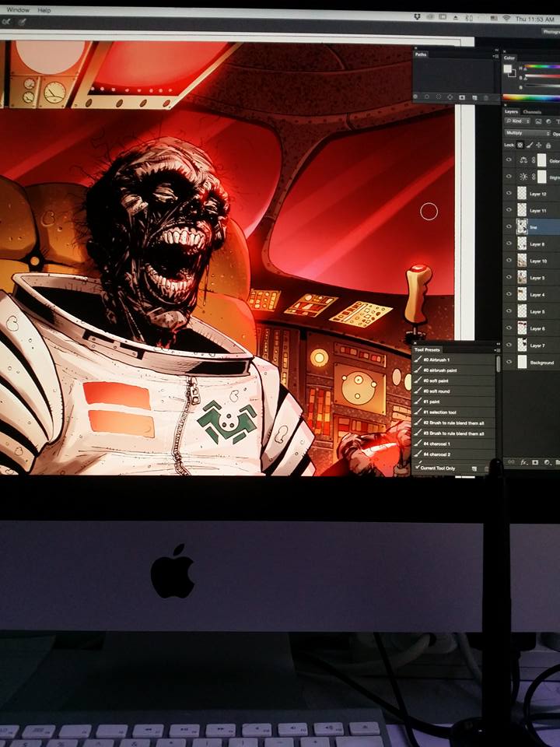Click the Layer 7 thumbnail

pyautogui.click(x=523, y=345)
